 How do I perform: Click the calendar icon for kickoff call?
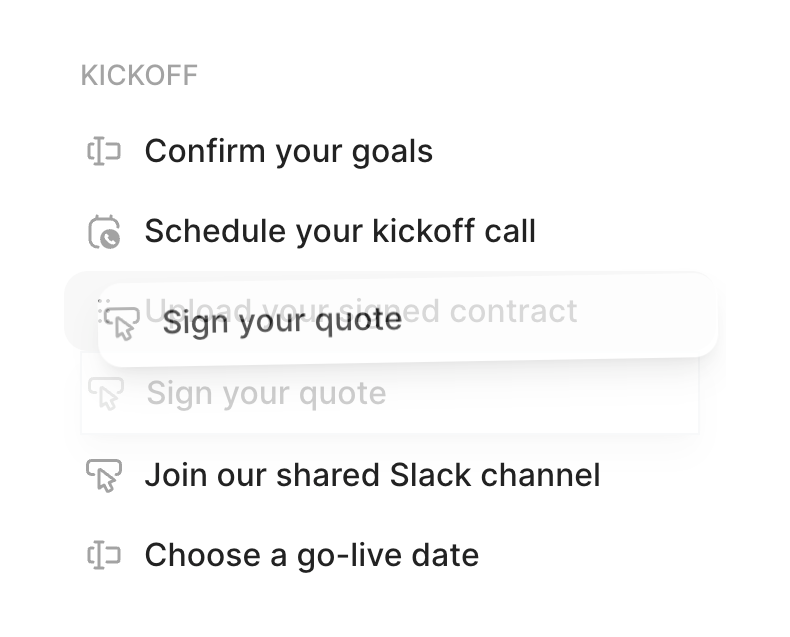pos(104,232)
